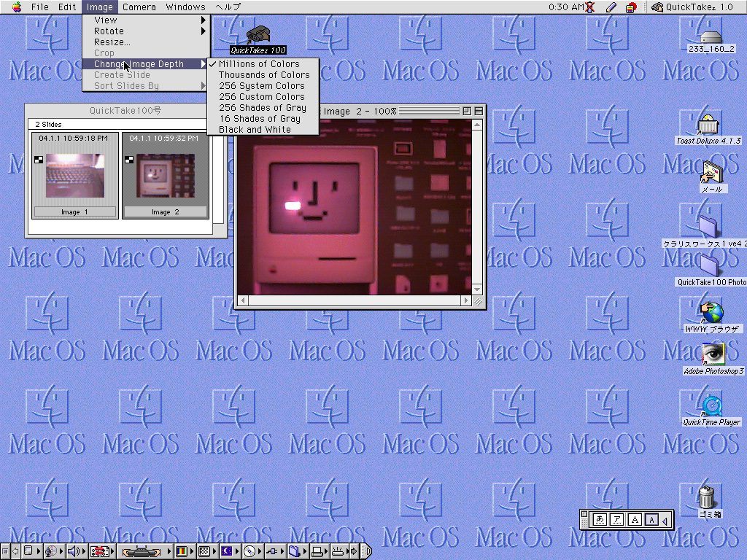The width and height of the screenshot is (747, 560).
Task: Click the printer selector strip icon
Action: pos(317,551)
